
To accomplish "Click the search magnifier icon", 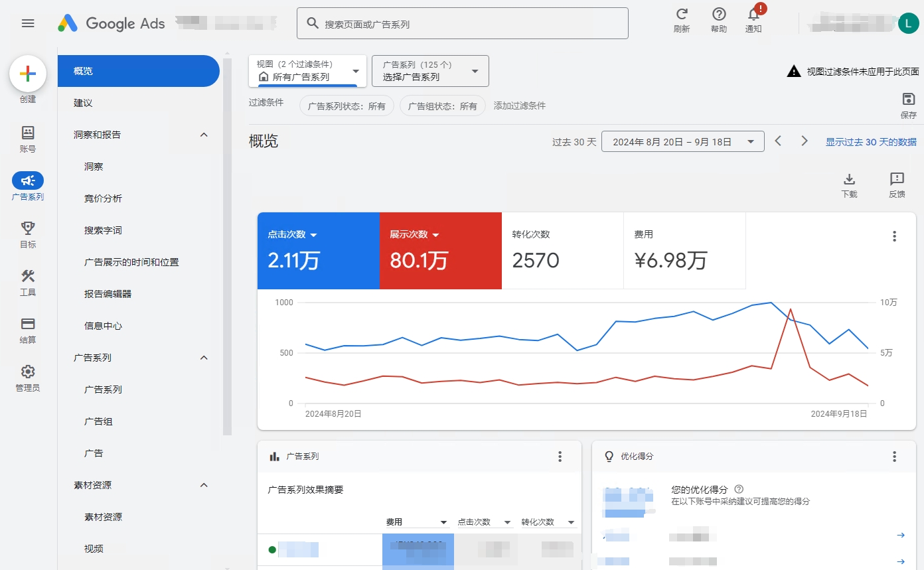I will pos(313,23).
